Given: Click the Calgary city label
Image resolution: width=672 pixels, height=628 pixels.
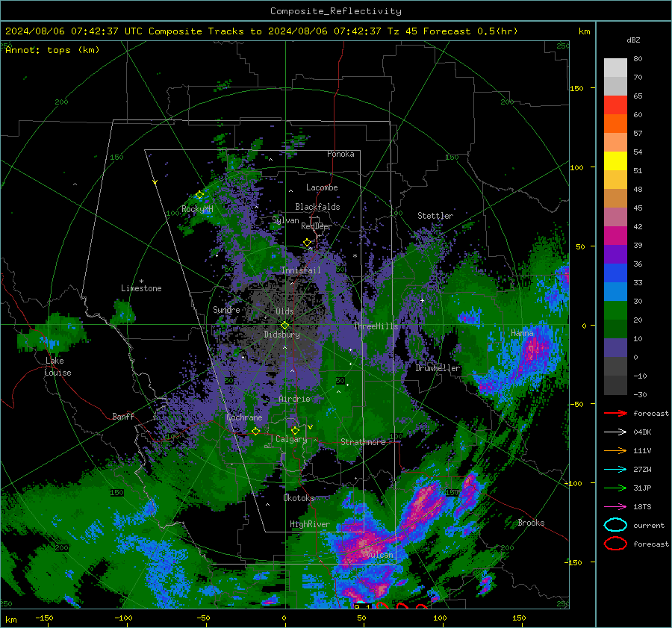Looking at the screenshot, I should 291,439.
